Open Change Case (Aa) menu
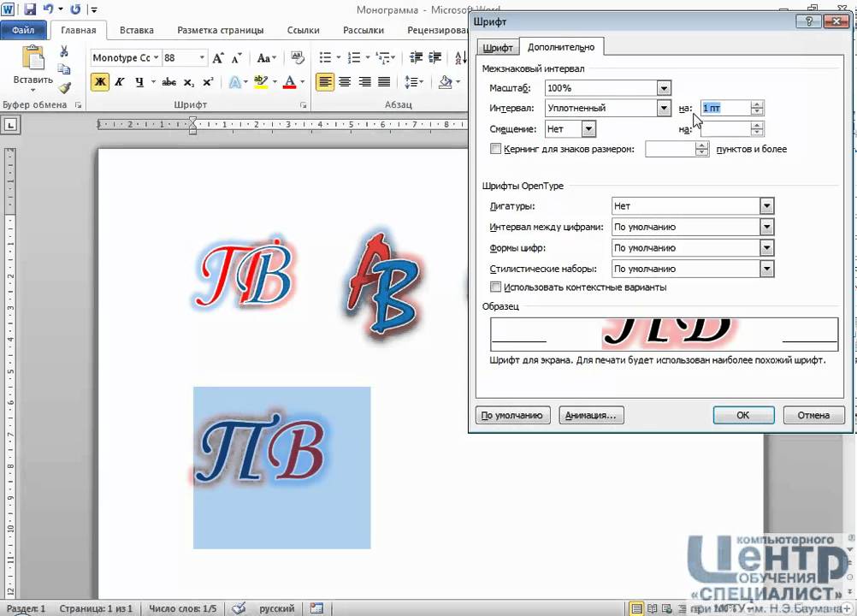Screen dimensions: 857x616 point(266,58)
